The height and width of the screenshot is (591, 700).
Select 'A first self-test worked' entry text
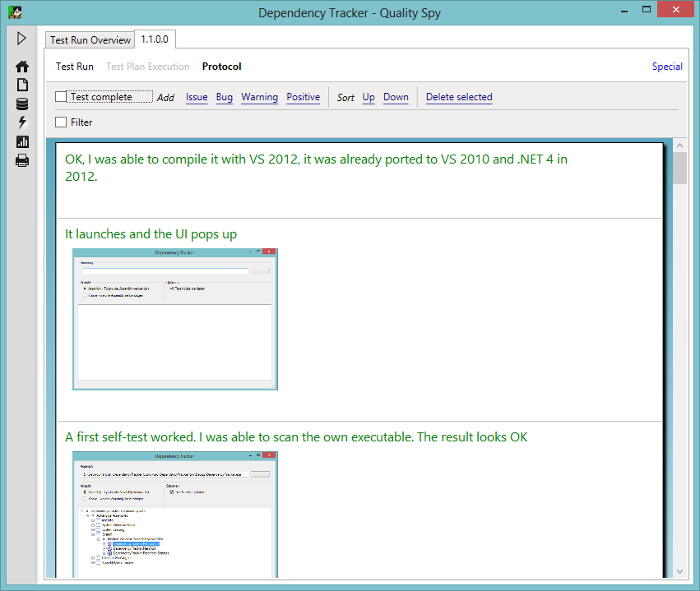coord(296,437)
